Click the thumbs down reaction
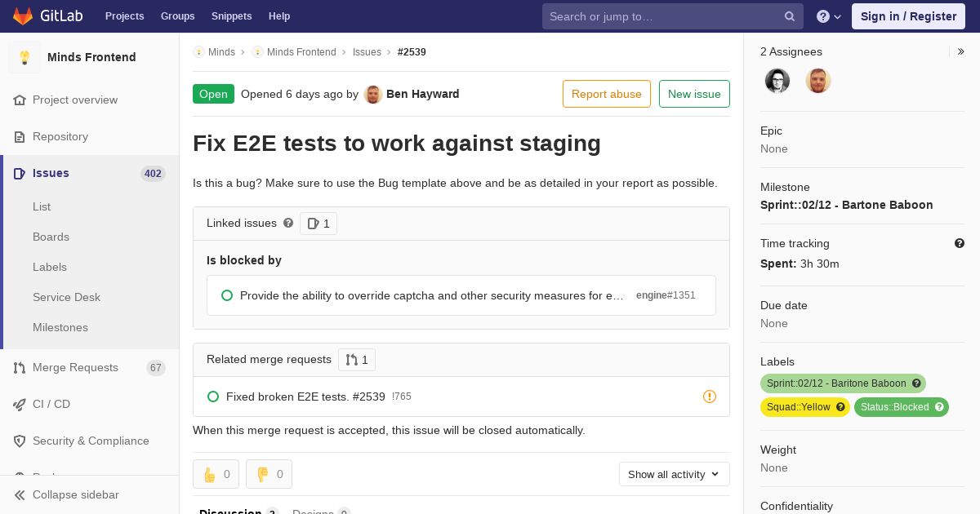This screenshot has height=514, width=980. 269,474
